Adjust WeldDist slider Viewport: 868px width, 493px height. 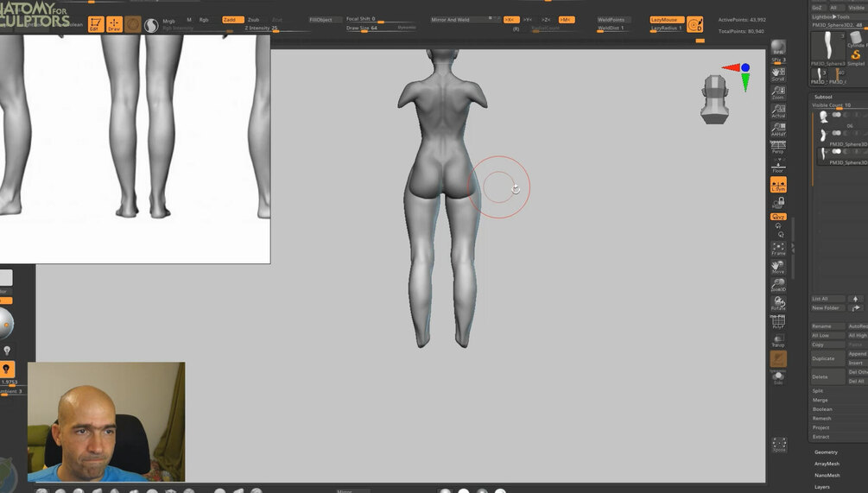(x=613, y=28)
